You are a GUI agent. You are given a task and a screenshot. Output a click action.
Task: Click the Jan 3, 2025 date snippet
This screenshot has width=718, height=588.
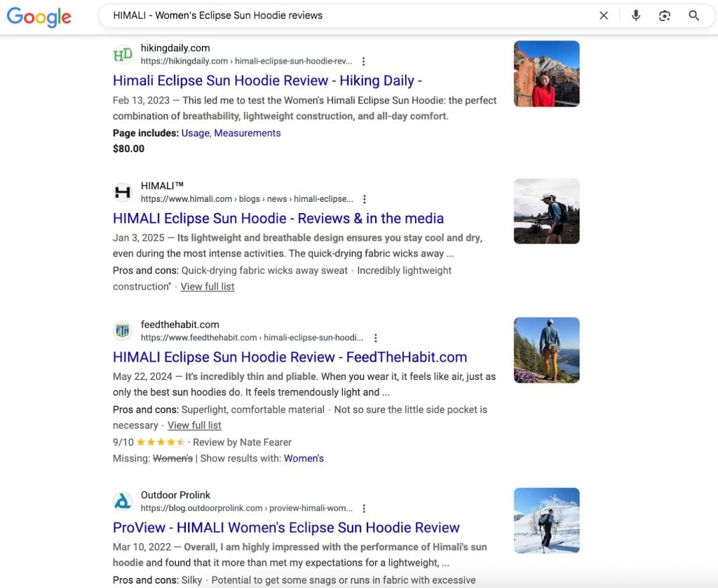(138, 238)
